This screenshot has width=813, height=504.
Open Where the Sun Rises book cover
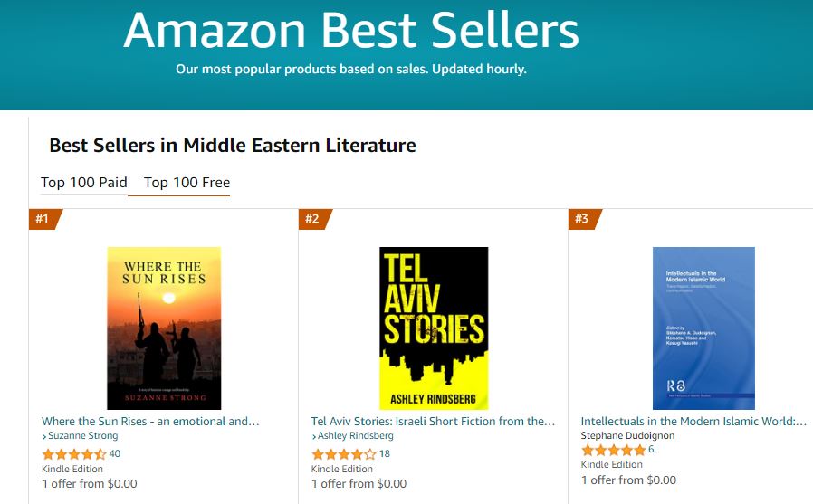164,328
